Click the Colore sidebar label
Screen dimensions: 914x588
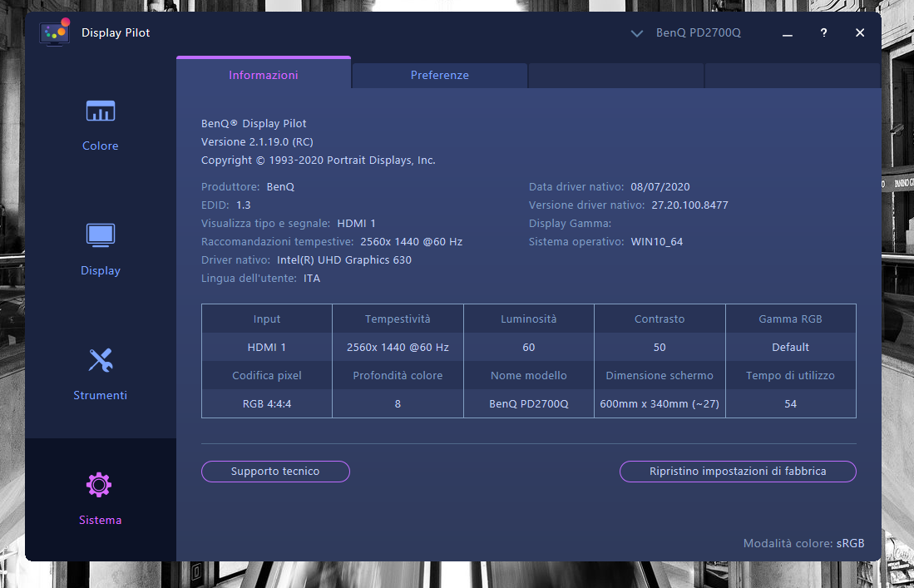pos(101,146)
